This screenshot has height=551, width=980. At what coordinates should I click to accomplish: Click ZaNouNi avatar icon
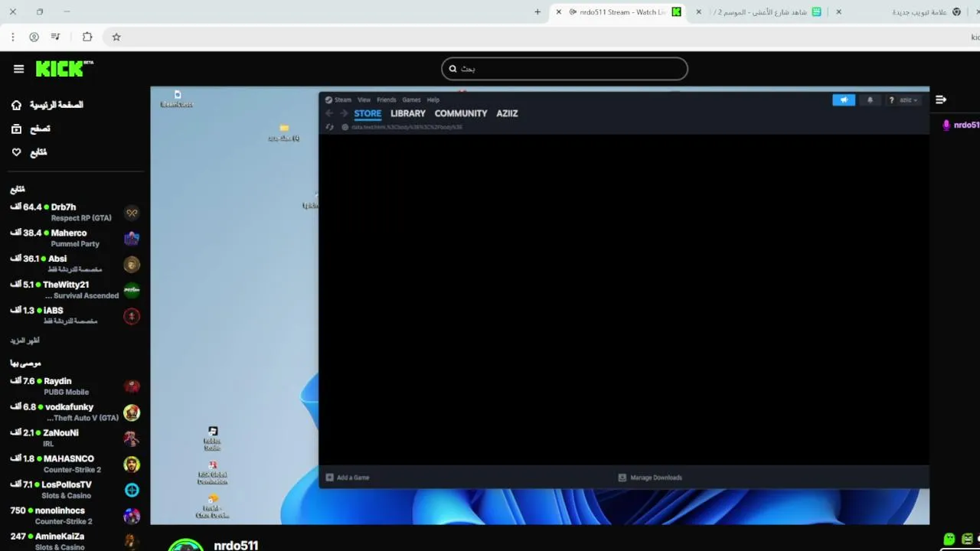[132, 439]
